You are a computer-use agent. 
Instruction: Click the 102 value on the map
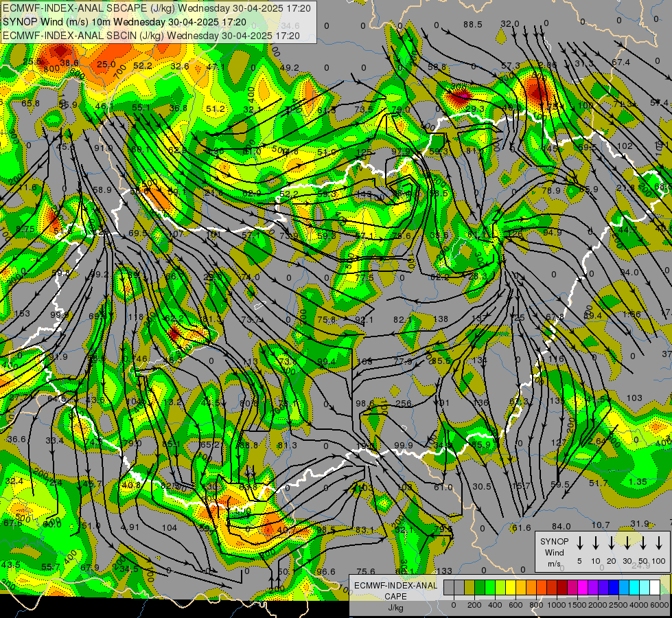pos(625,146)
